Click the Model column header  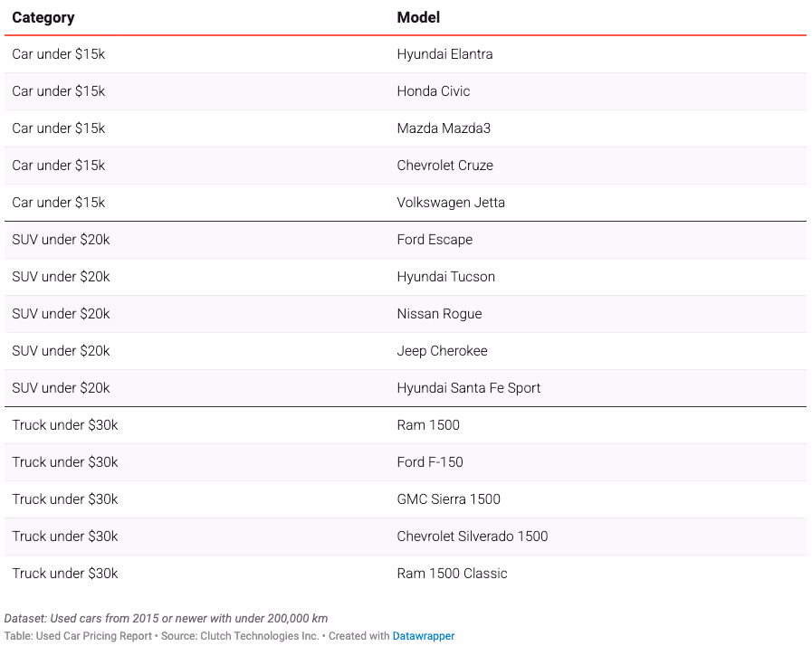click(x=418, y=17)
